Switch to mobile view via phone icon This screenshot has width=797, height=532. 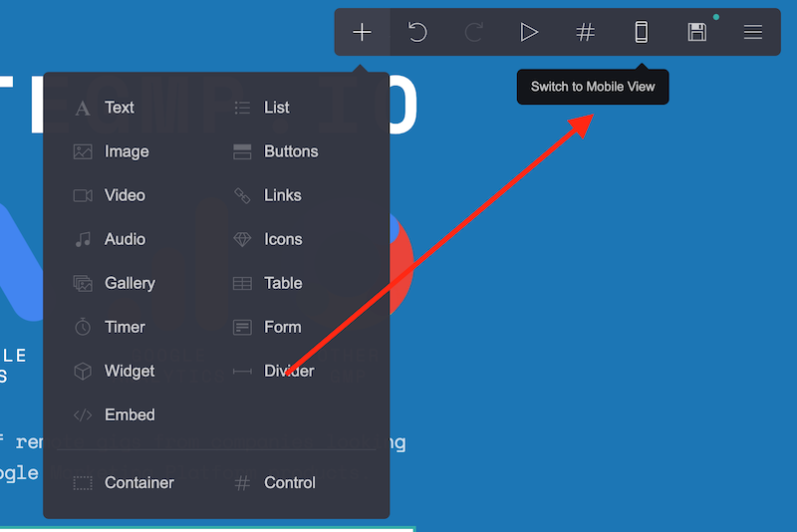642,32
